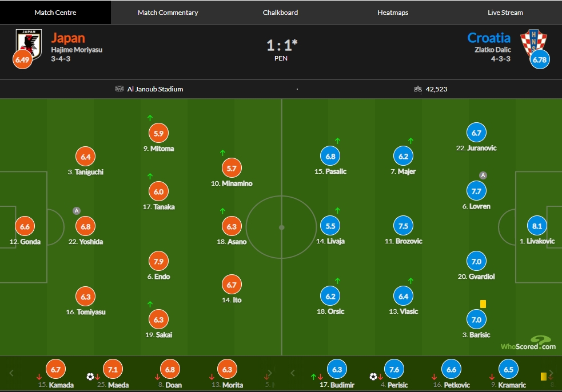Click the Croatia team crest

click(x=533, y=43)
